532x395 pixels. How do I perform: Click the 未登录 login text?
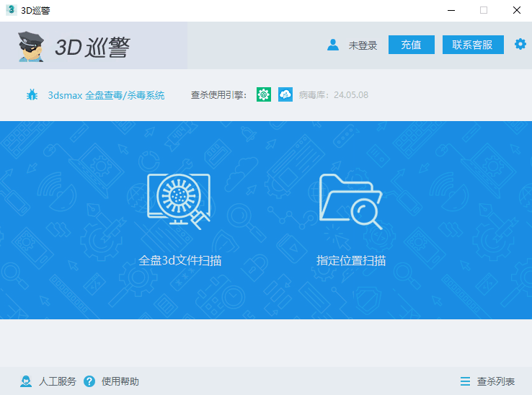point(363,45)
